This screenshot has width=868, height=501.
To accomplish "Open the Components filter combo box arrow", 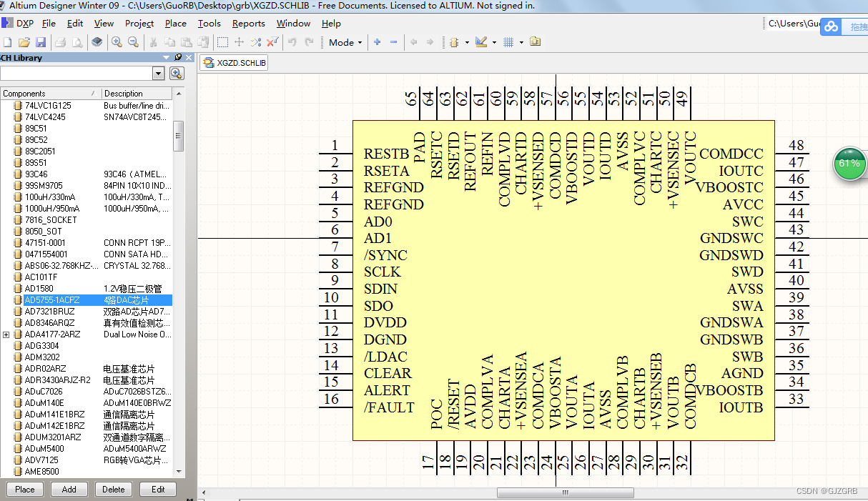I will (x=159, y=73).
